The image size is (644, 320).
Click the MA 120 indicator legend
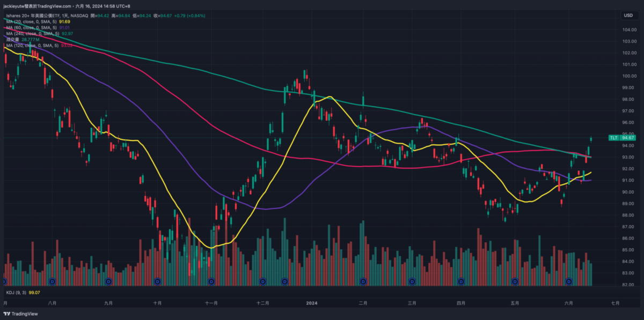pyautogui.click(x=33, y=45)
